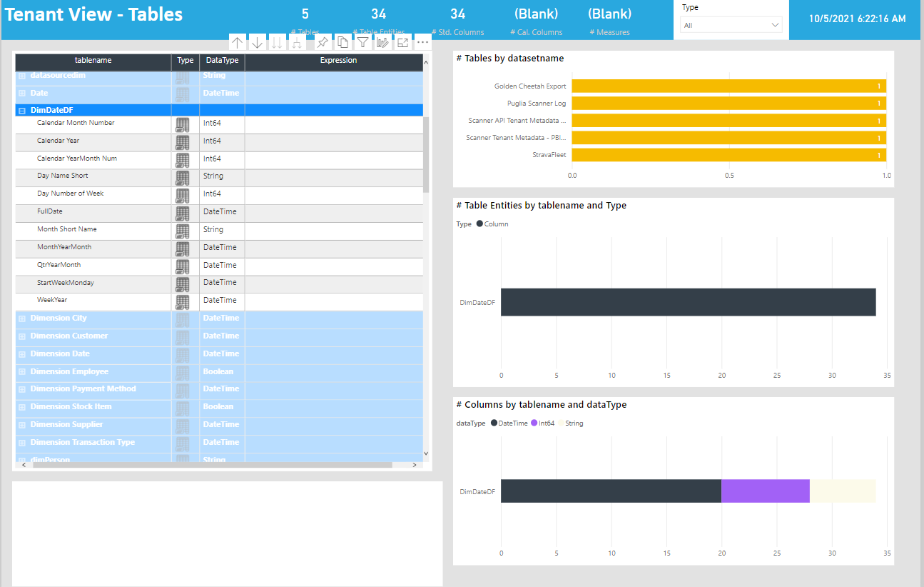Open the Type slicer dropdown showing All

[731, 24]
